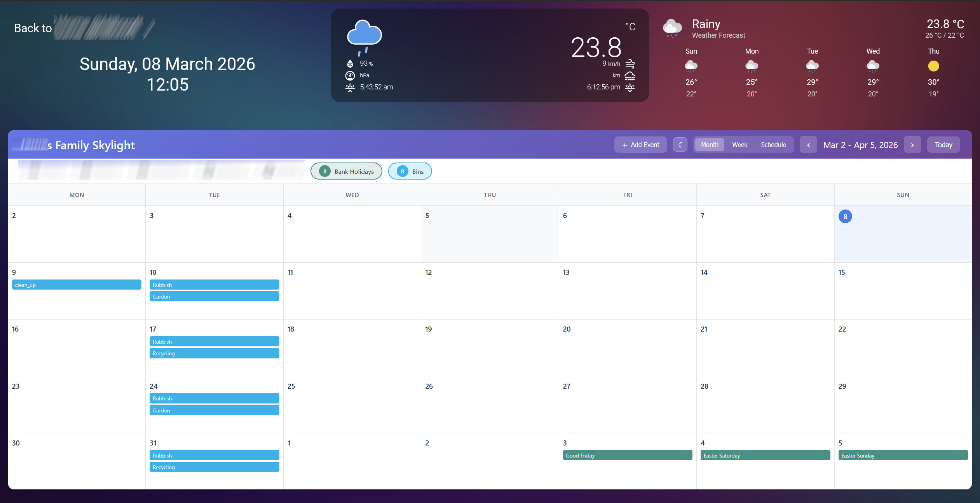Switch to Week view
This screenshot has height=503, width=980.
pos(739,145)
